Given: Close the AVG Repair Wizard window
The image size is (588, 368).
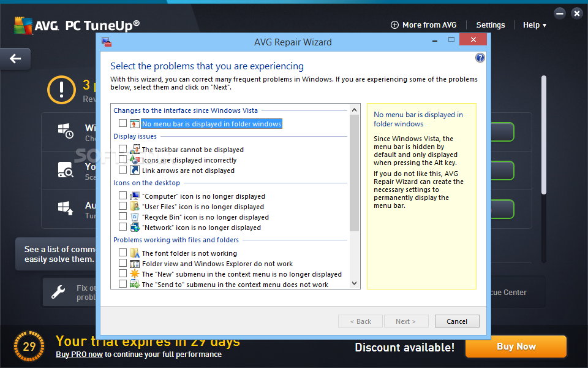Looking at the screenshot, I should tap(473, 39).
